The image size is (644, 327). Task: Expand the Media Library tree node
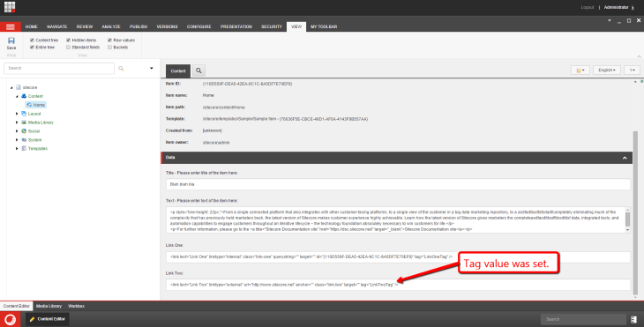pyautogui.click(x=18, y=123)
